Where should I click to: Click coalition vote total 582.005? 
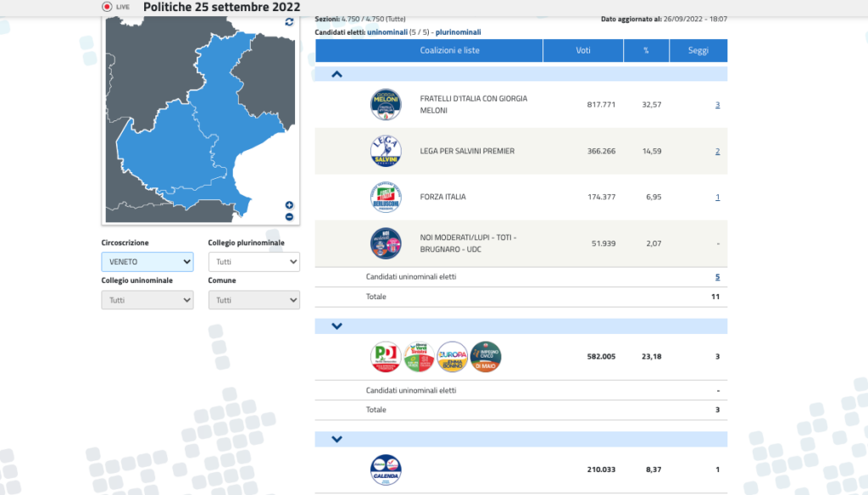(x=601, y=357)
